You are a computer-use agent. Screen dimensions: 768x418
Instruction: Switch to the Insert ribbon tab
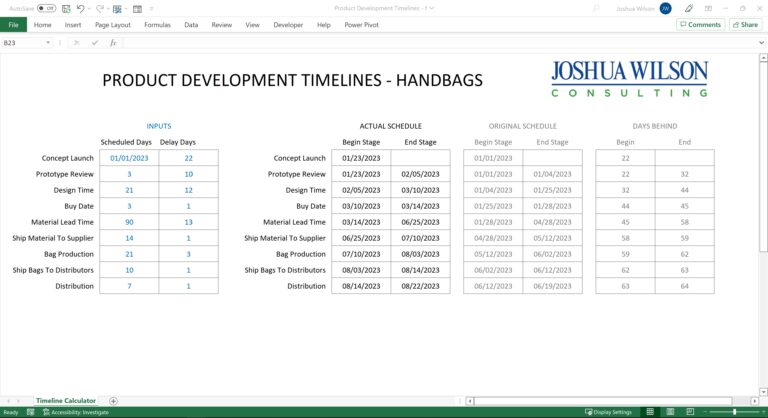pos(73,25)
